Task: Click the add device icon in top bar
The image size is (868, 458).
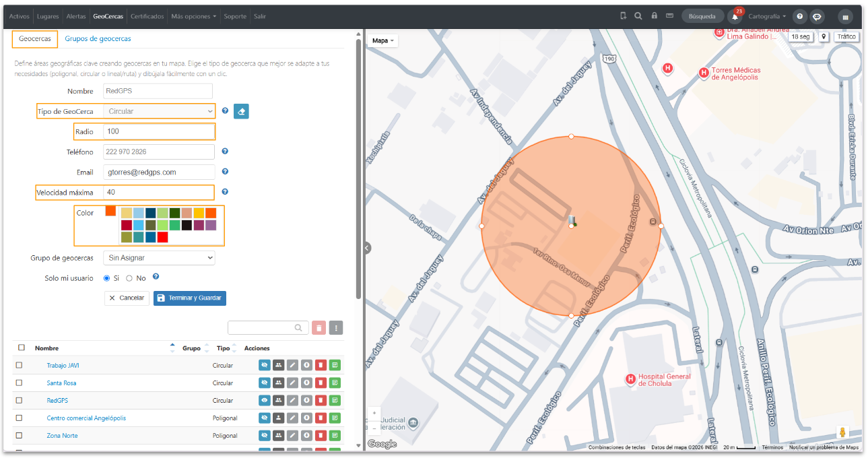Action: click(x=623, y=15)
